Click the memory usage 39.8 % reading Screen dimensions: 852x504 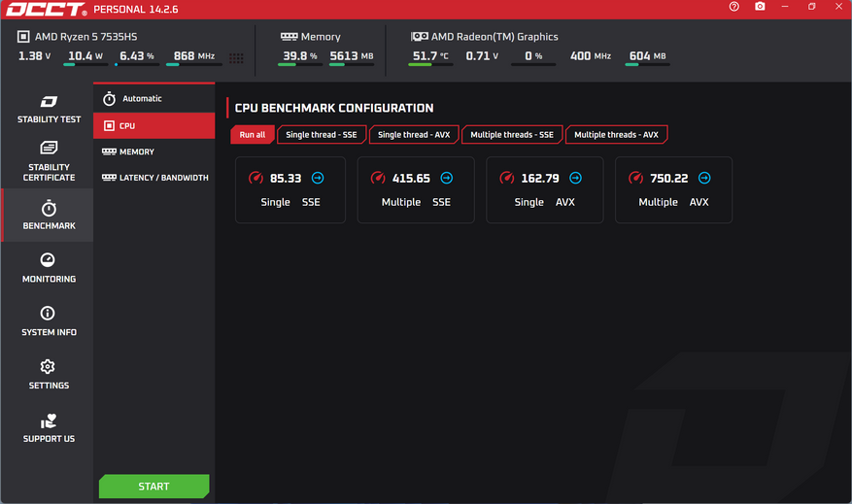(x=300, y=56)
